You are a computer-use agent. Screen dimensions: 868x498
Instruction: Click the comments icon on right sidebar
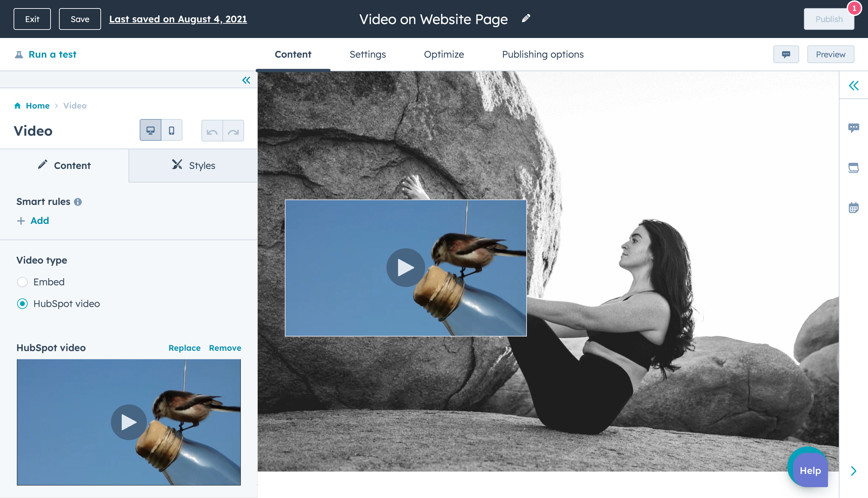click(x=854, y=127)
